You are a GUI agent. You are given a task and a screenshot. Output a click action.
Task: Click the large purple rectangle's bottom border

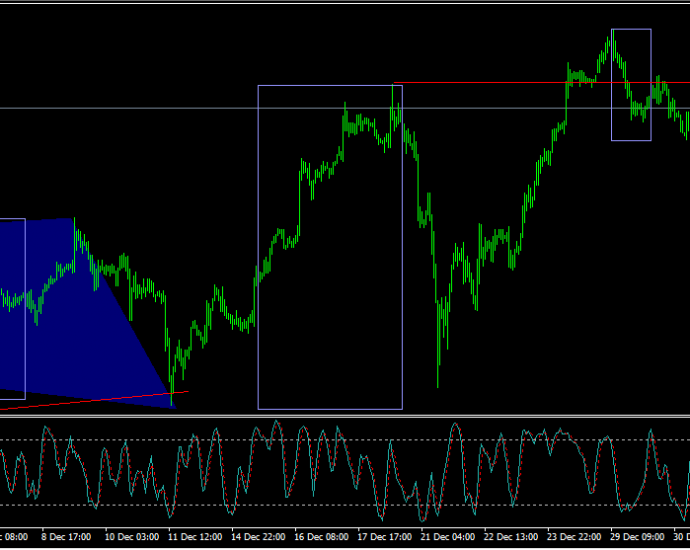(x=330, y=409)
